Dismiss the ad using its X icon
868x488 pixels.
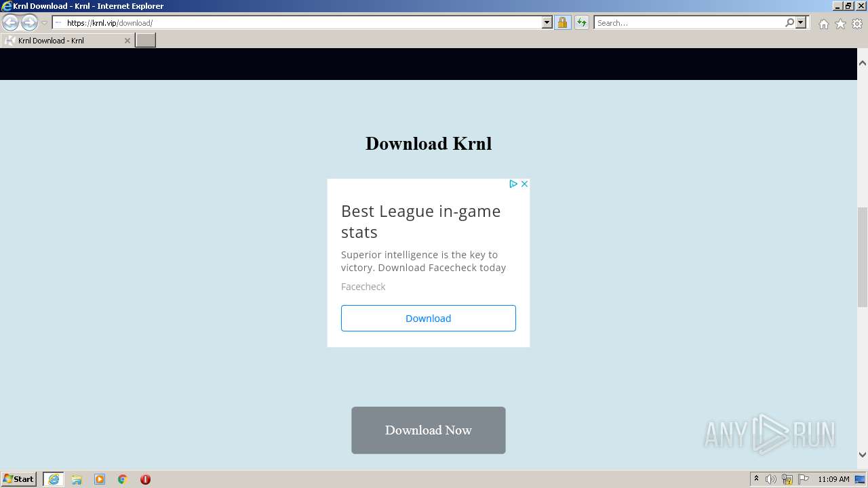coord(524,184)
